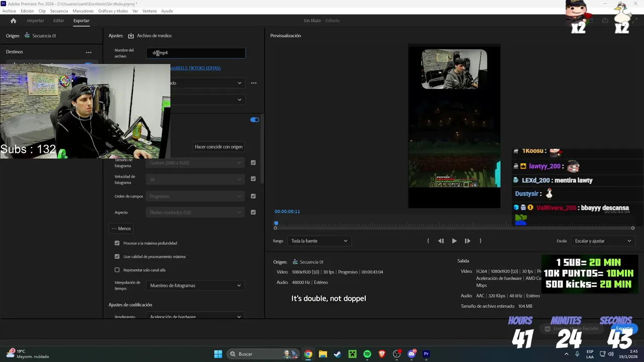
Task: Click the blue preview playhead marker
Action: 276,223
